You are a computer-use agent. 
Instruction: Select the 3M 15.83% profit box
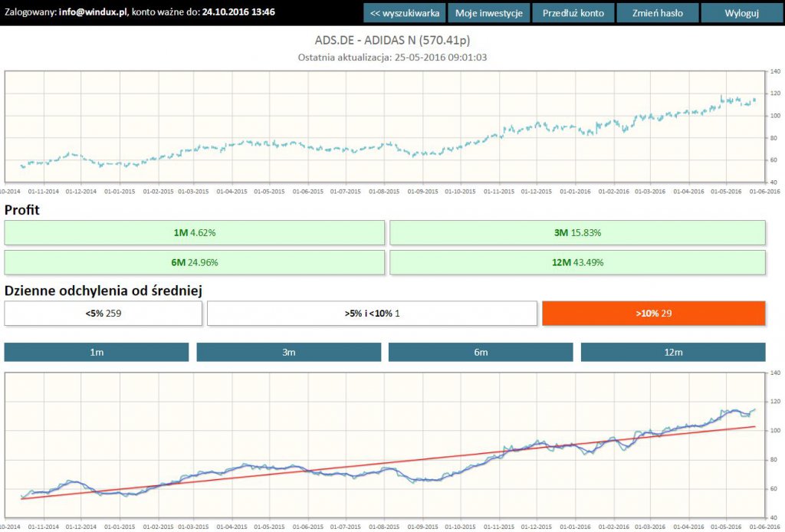[577, 233]
